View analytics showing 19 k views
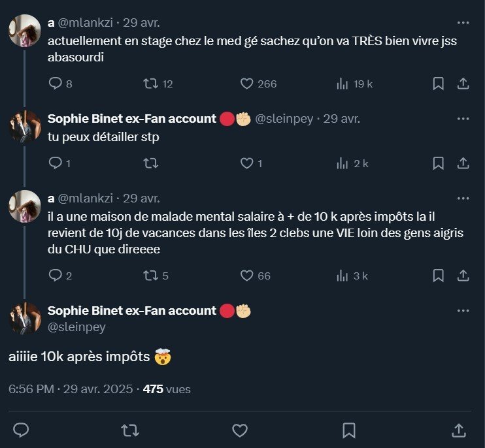This screenshot has height=448, width=485. [342, 84]
